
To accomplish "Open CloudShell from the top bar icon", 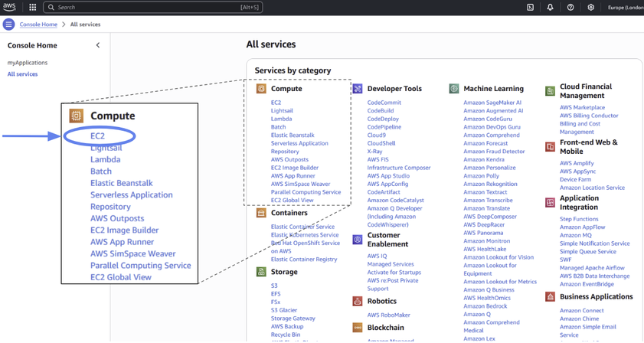I will pyautogui.click(x=530, y=8).
